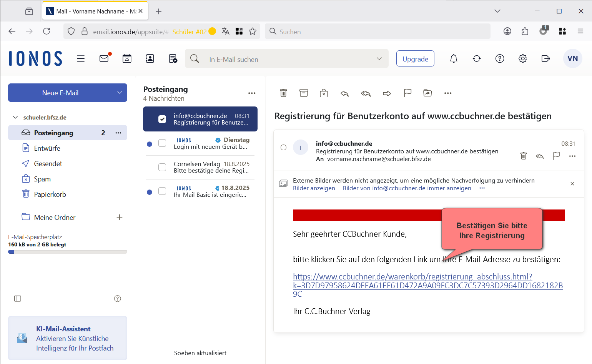The width and height of the screenshot is (592, 364).
Task: Click Reply All arrow in toolbar
Action: (366, 93)
